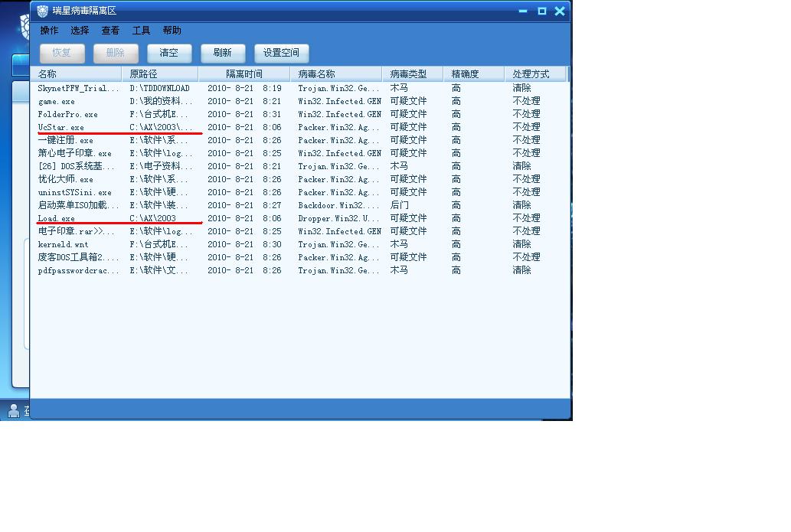
Task: Click Backdoor.Win32... virus name cell
Action: (338, 205)
